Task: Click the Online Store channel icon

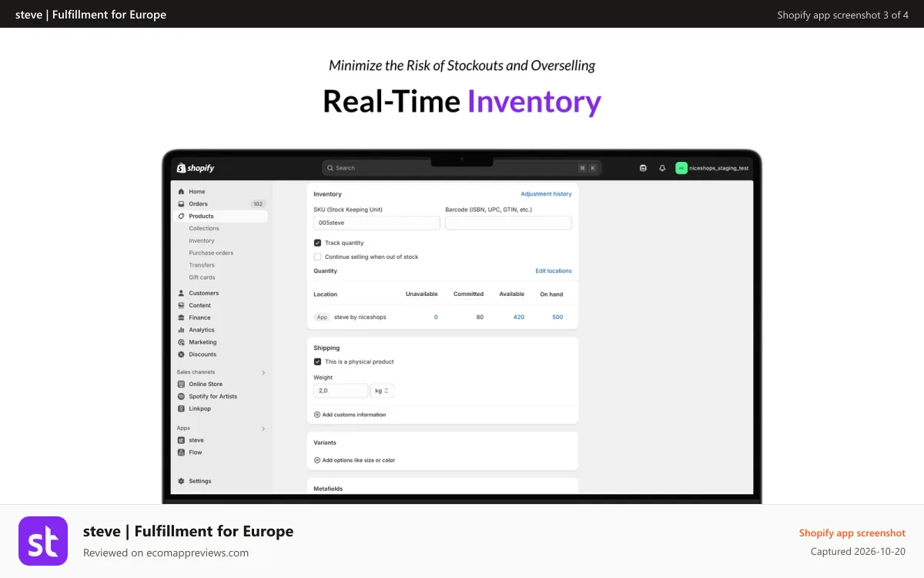Action: (181, 384)
